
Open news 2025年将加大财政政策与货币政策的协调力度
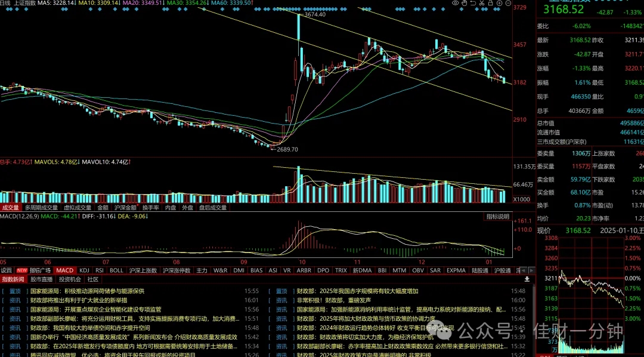(366, 319)
